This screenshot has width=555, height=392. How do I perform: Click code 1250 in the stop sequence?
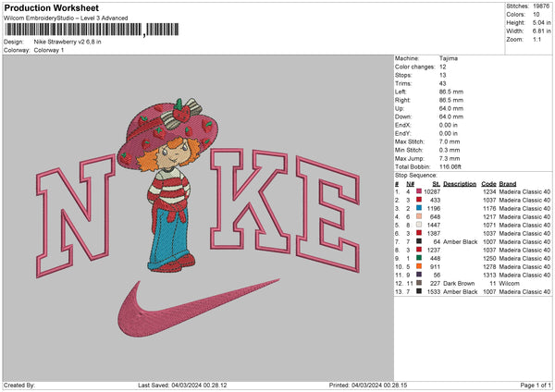pos(489,258)
